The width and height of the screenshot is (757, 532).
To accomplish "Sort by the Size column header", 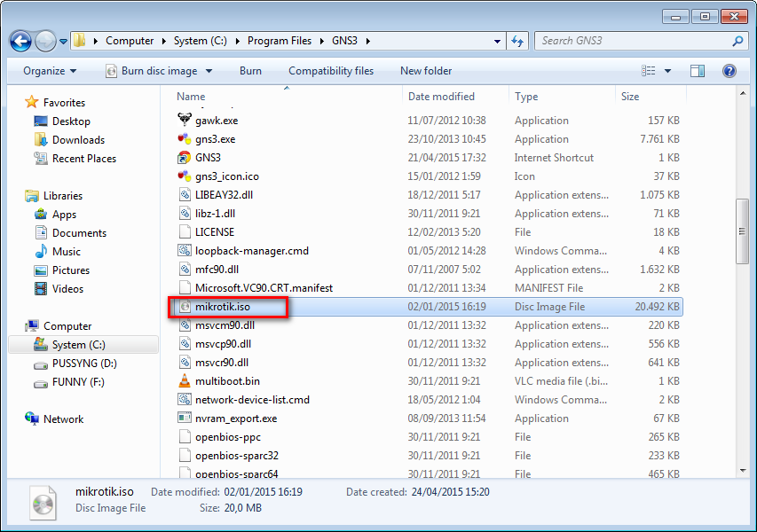I will 651,97.
